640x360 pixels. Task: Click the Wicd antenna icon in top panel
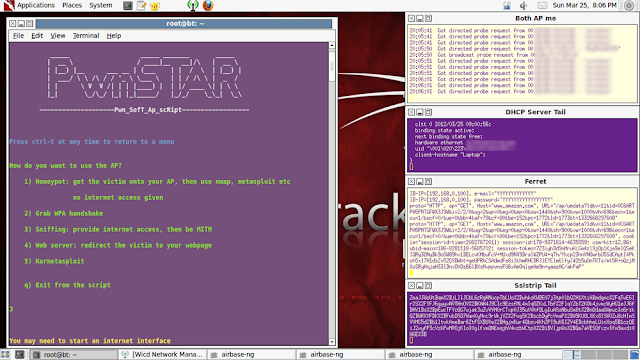pos(193,5)
